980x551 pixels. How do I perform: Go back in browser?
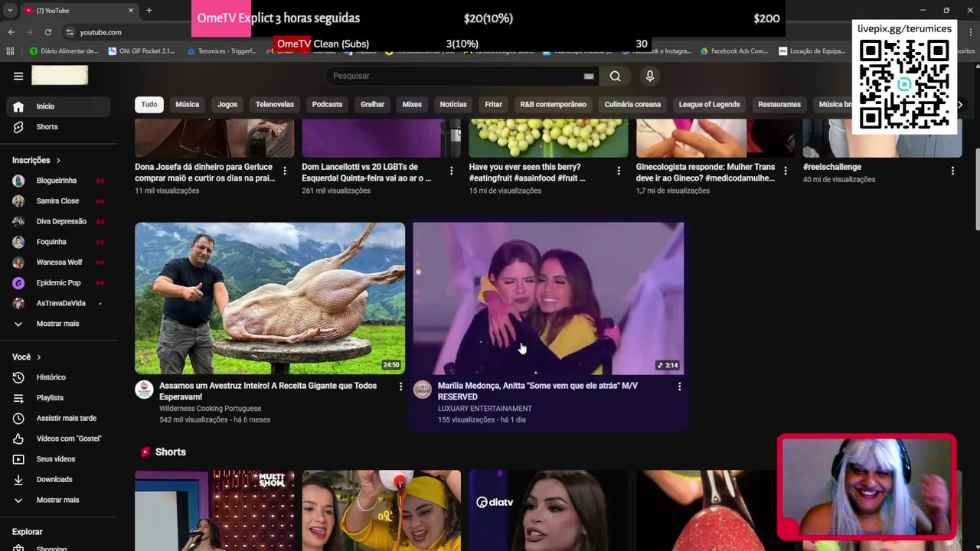coord(11,32)
